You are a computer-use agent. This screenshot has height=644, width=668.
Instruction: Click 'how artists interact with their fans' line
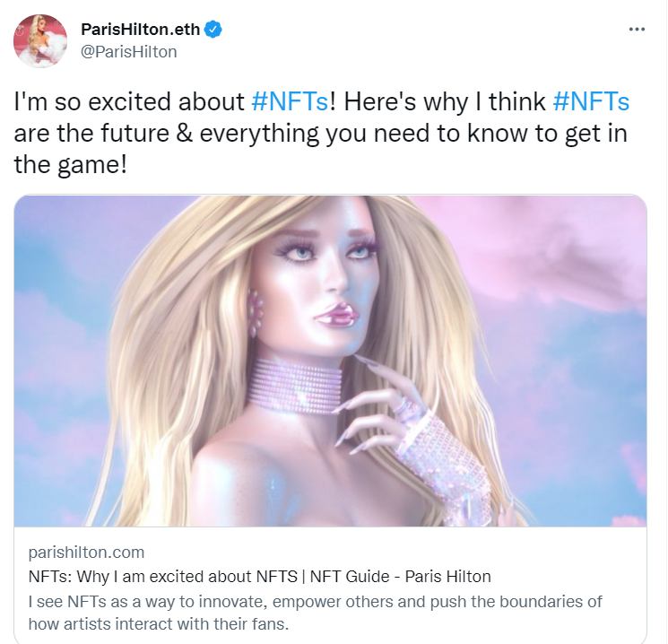tap(159, 624)
